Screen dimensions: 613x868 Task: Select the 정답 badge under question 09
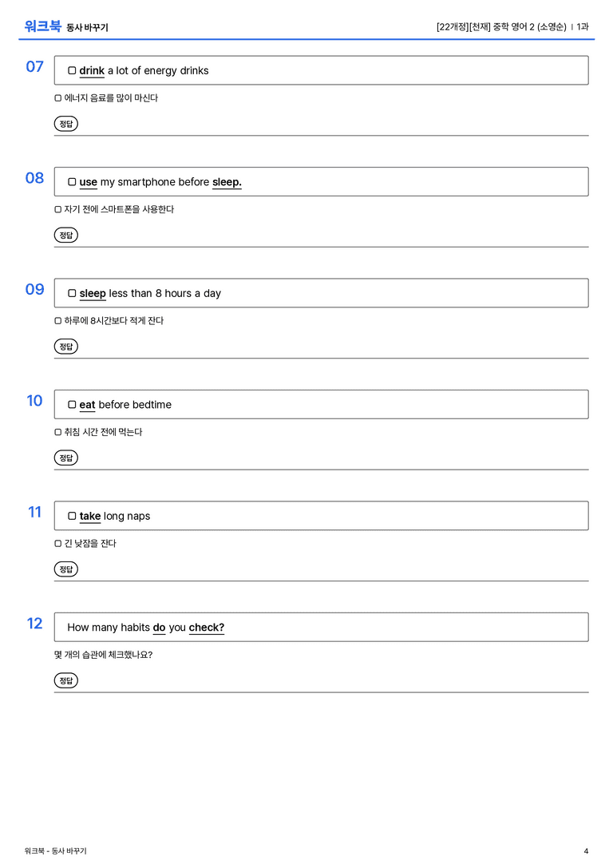click(65, 346)
